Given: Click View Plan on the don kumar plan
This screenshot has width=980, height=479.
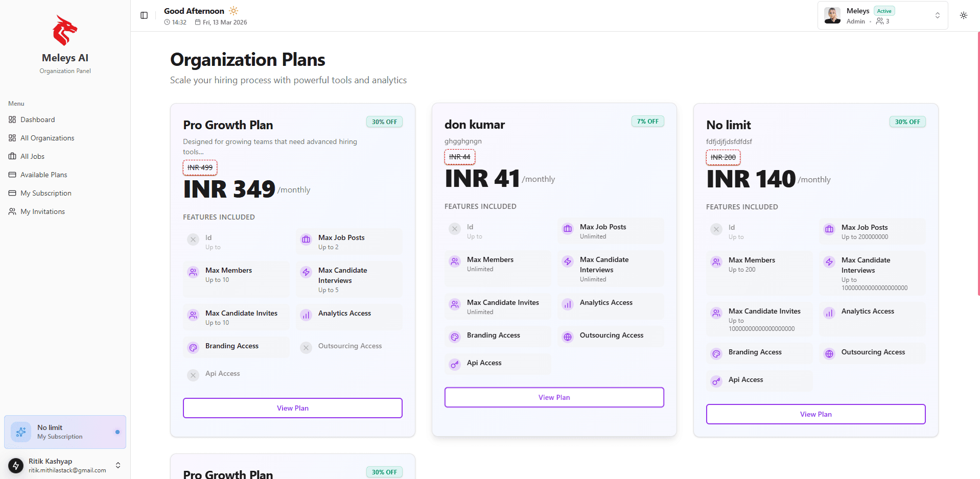Looking at the screenshot, I should tap(554, 397).
